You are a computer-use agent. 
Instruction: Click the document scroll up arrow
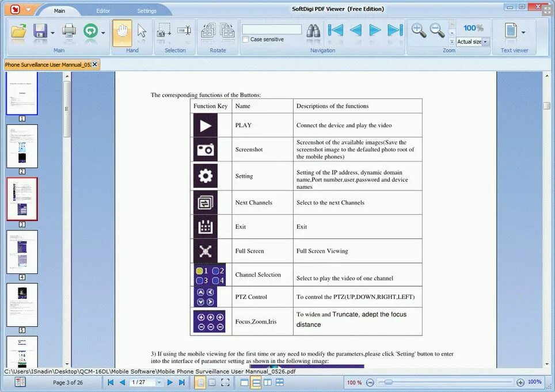point(547,75)
